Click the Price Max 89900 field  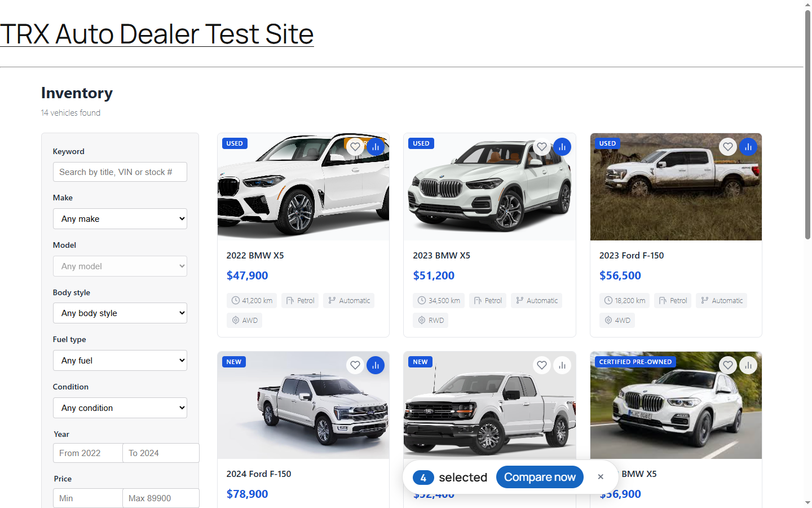coord(161,498)
